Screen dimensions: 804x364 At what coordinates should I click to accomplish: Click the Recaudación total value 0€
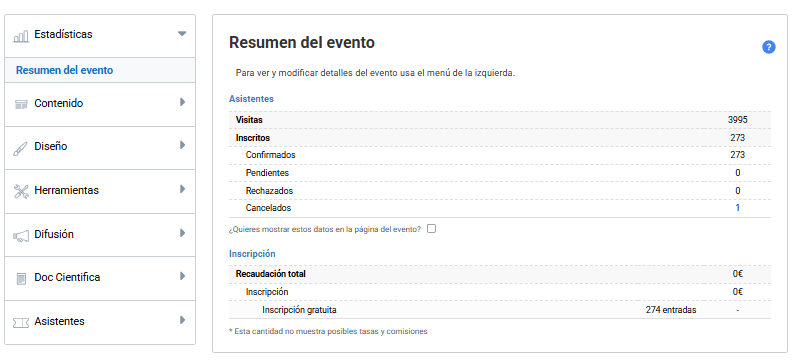738,274
